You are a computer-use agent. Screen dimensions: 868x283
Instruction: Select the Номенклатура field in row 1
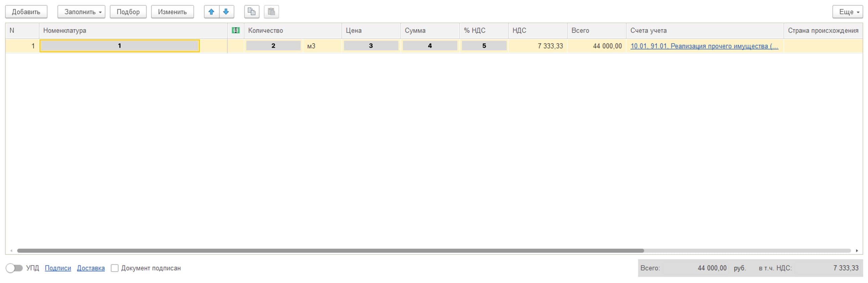point(120,46)
